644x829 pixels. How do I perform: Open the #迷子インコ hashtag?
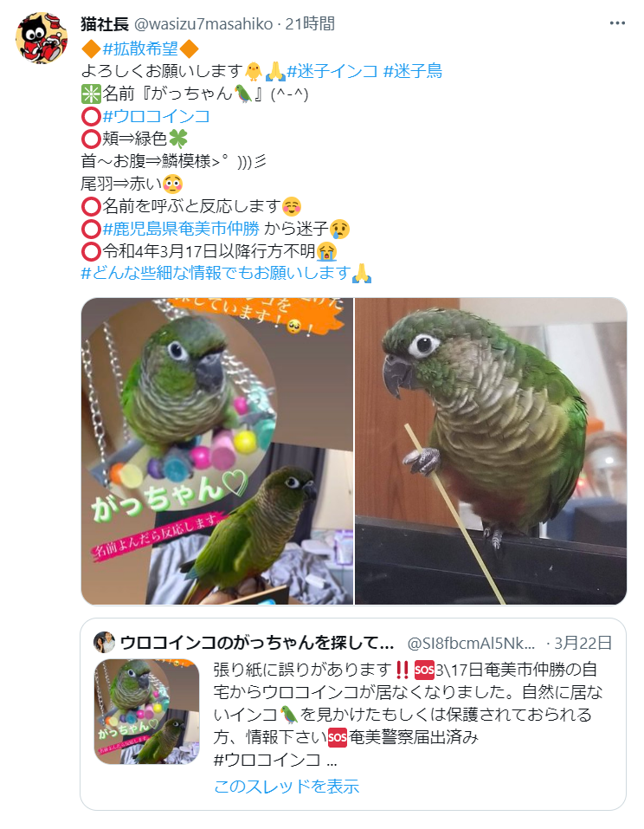pyautogui.click(x=332, y=71)
